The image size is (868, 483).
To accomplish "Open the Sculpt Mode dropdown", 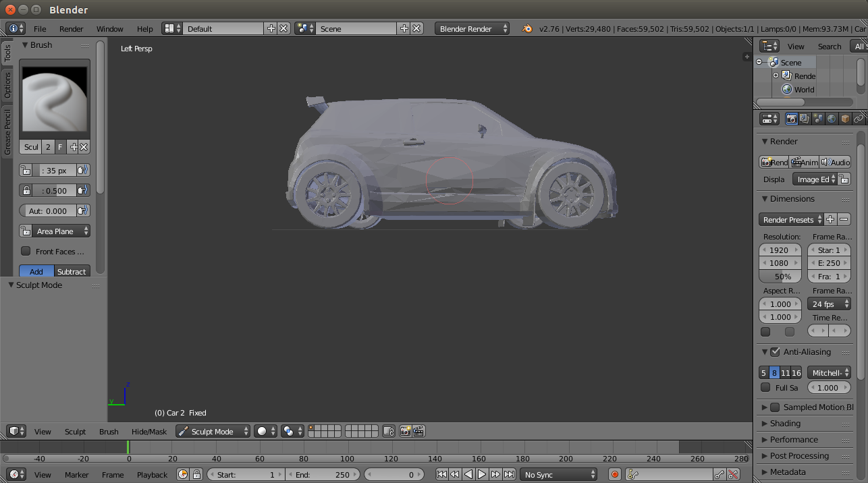I will (x=213, y=432).
